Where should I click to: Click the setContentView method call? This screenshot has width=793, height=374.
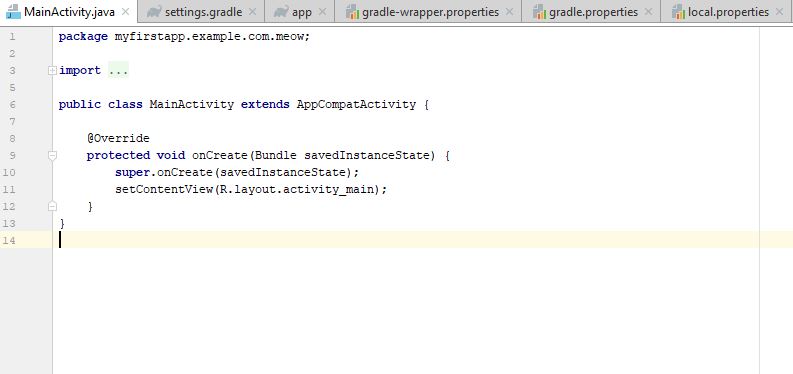[164, 190]
